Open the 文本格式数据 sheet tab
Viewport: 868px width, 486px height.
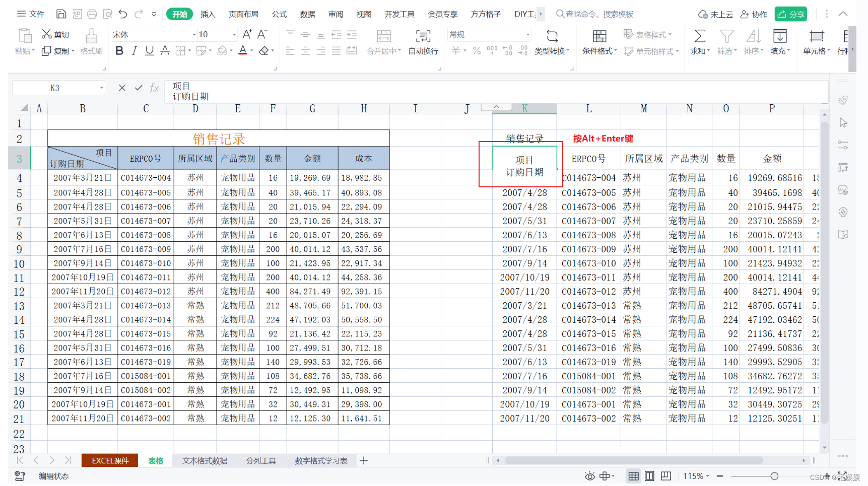pyautogui.click(x=205, y=460)
